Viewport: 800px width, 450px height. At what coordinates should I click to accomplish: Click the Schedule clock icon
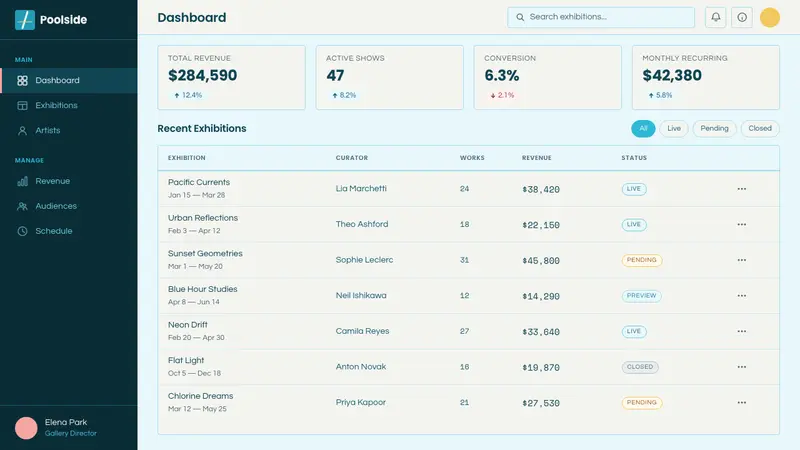click(x=22, y=231)
